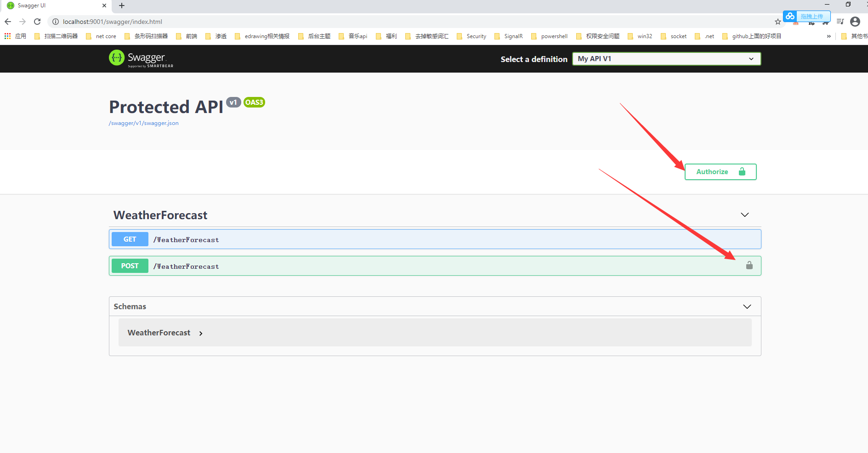Screen dimensions: 868x453
Task: Open the 扫描二维码器 bookmark folder
Action: (x=56, y=36)
